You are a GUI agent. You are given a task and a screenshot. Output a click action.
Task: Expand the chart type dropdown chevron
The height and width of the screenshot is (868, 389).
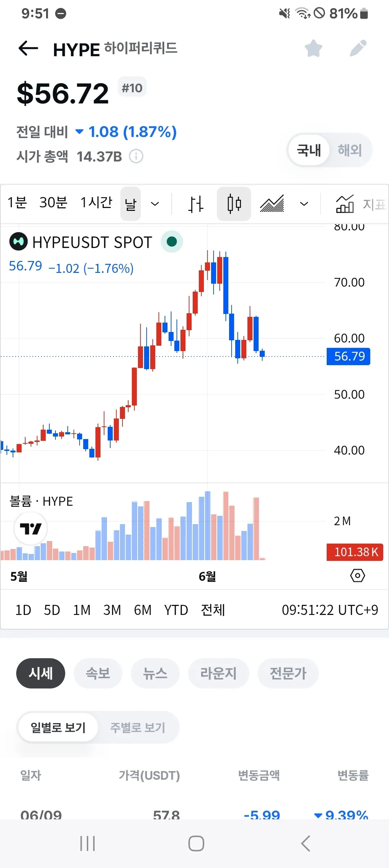[304, 204]
